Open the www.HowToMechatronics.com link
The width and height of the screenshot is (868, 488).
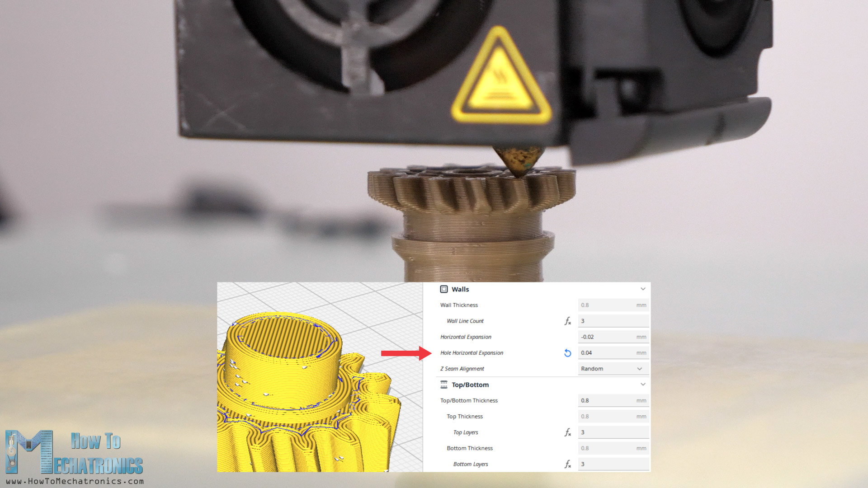click(x=75, y=482)
